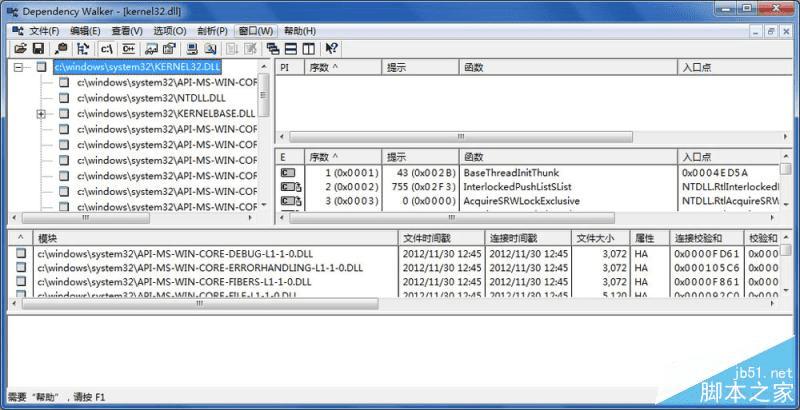Click right arrow of upper imports pane scrollbar
Screen dimensions: 800x410
click(786, 137)
